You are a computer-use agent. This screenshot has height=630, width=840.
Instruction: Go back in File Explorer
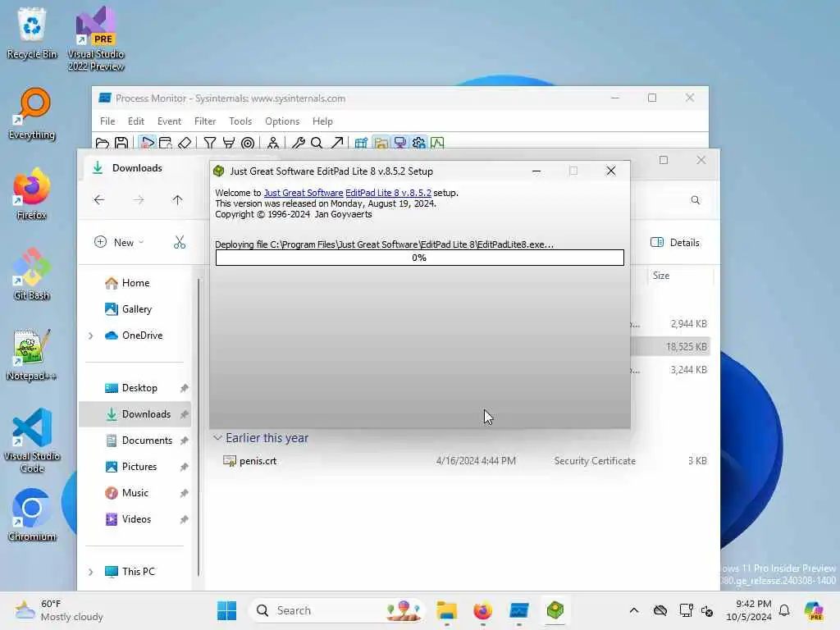(99, 200)
